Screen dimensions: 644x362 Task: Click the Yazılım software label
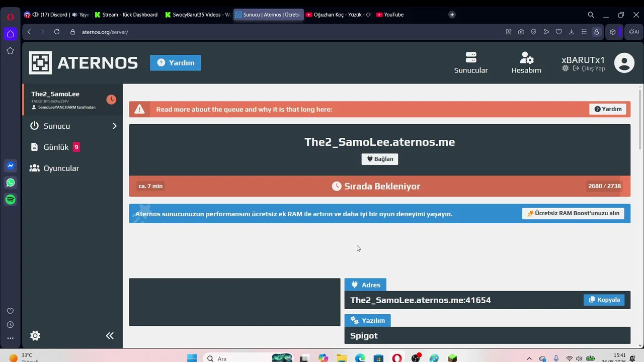[367, 320]
